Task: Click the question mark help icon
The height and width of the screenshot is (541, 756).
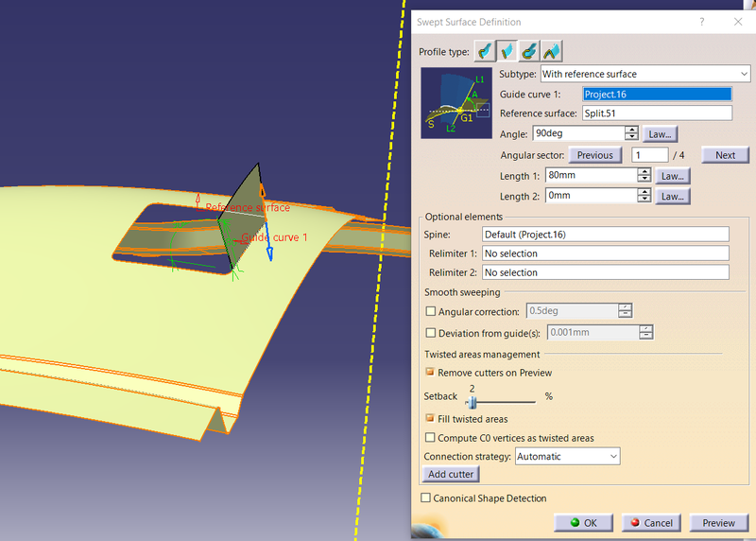Action: (701, 21)
